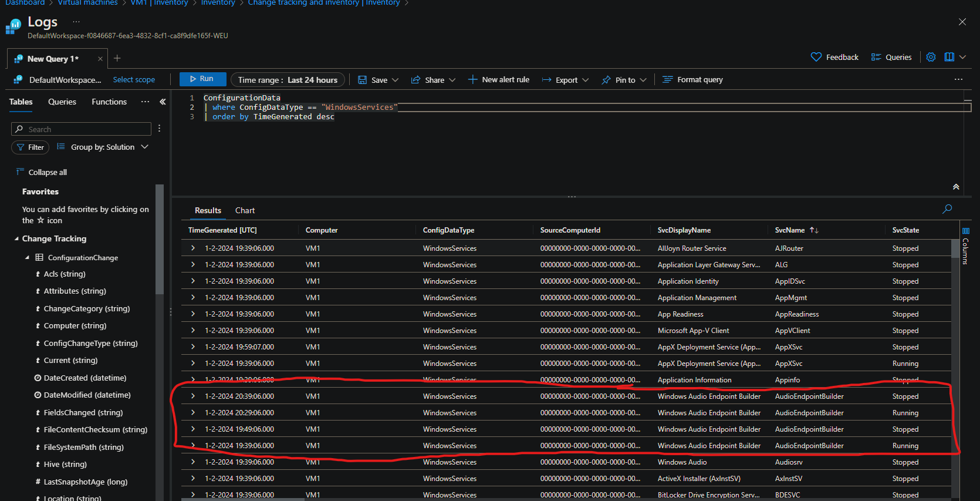Select Acls (string) field

tap(65, 274)
